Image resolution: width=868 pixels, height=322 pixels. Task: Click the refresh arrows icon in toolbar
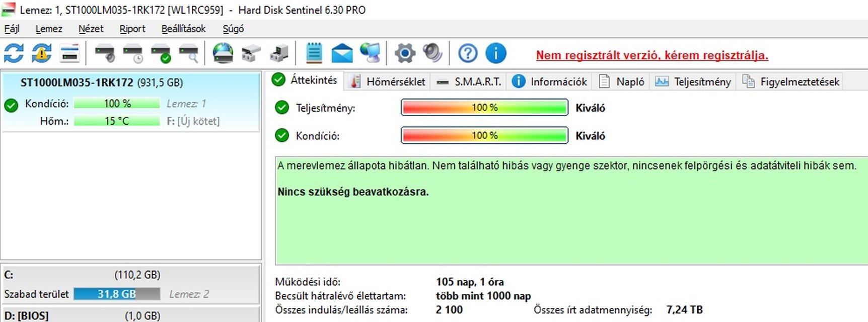[x=14, y=53]
